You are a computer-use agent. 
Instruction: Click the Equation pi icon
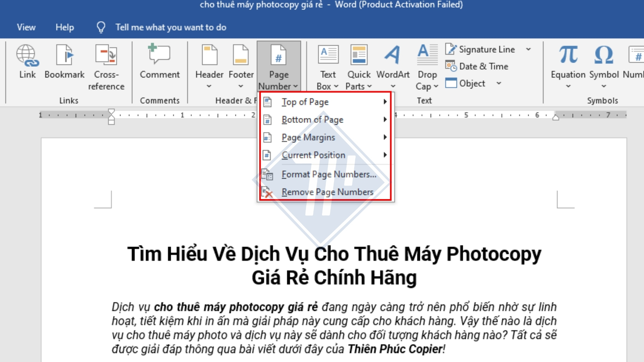[568, 55]
